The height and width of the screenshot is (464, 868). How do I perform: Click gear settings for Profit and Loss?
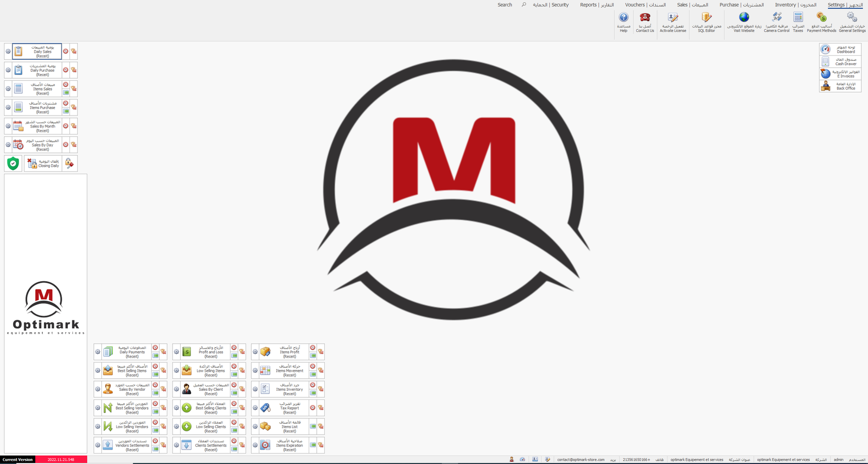tap(176, 352)
